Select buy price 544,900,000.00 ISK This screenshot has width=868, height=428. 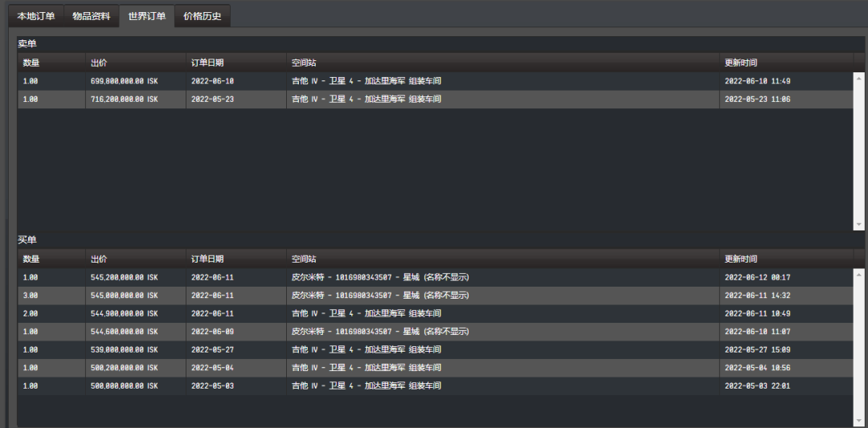(x=124, y=313)
